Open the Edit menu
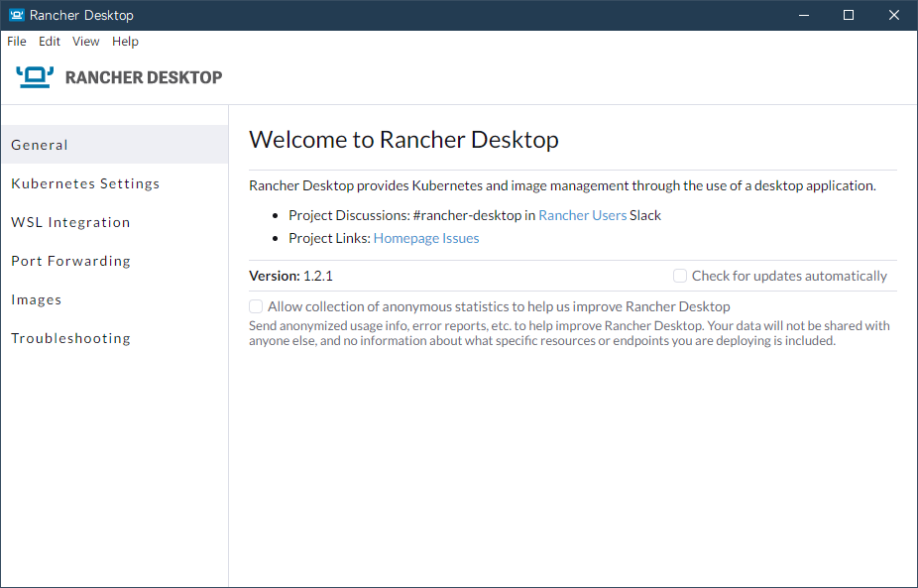Screen dimensions: 918x588 pyautogui.click(x=50, y=41)
